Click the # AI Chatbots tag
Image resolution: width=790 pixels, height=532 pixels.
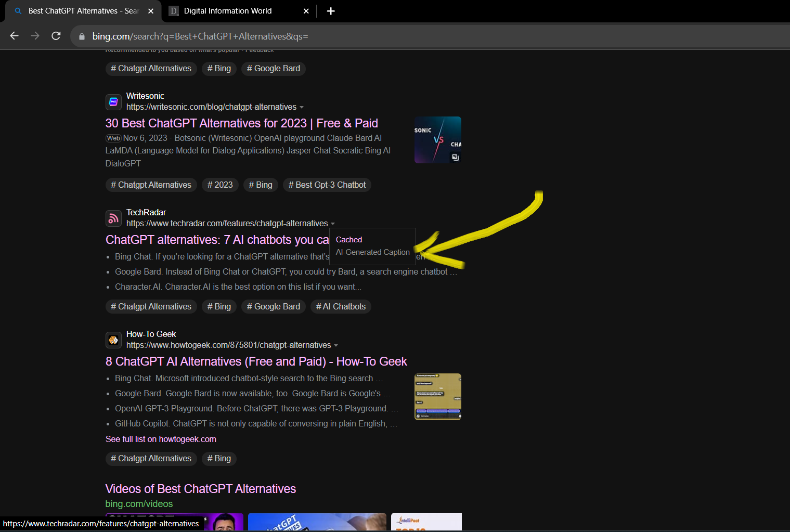point(341,307)
